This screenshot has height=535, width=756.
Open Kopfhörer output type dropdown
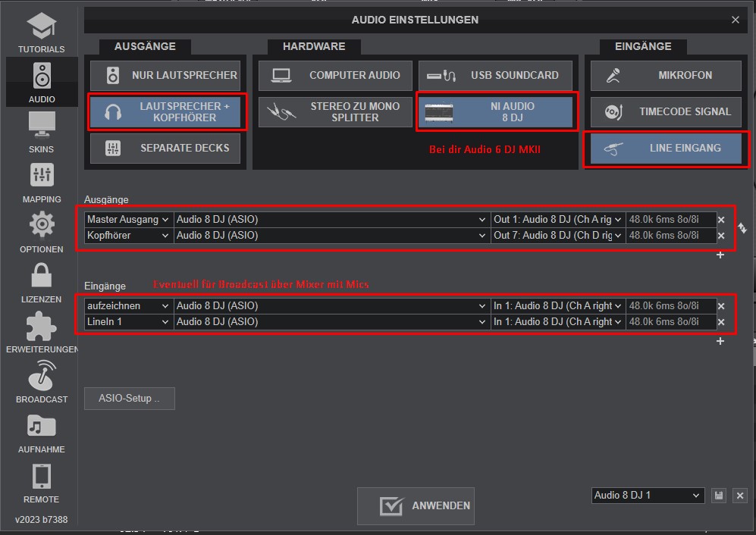coord(128,235)
